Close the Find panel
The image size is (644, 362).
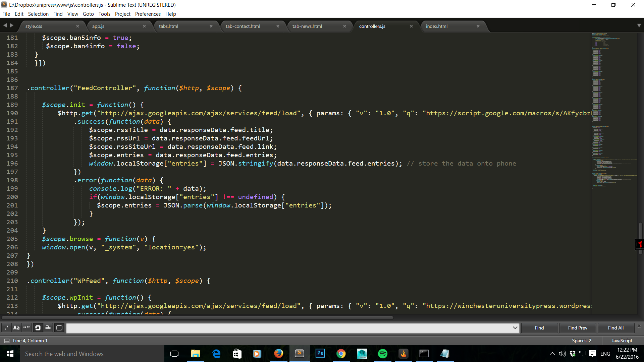coord(639,326)
